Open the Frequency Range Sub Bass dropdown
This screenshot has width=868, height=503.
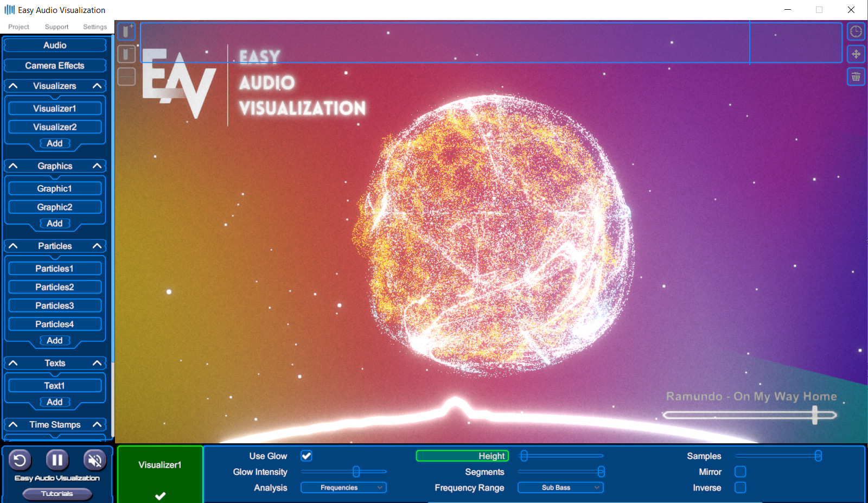(x=560, y=487)
